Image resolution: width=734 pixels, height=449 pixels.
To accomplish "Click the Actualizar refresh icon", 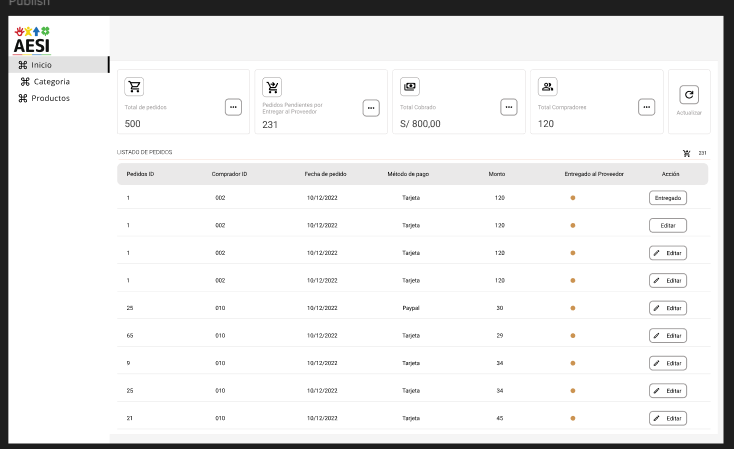I will click(x=689, y=95).
